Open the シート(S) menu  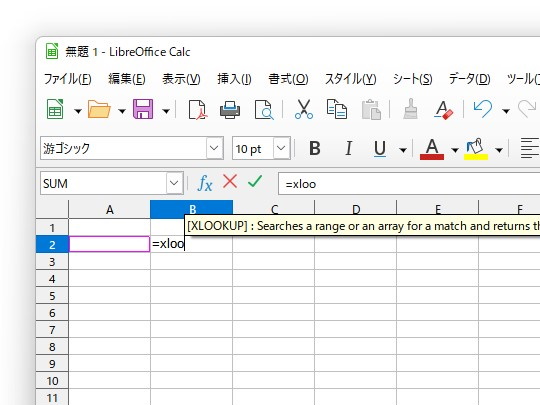(x=413, y=79)
